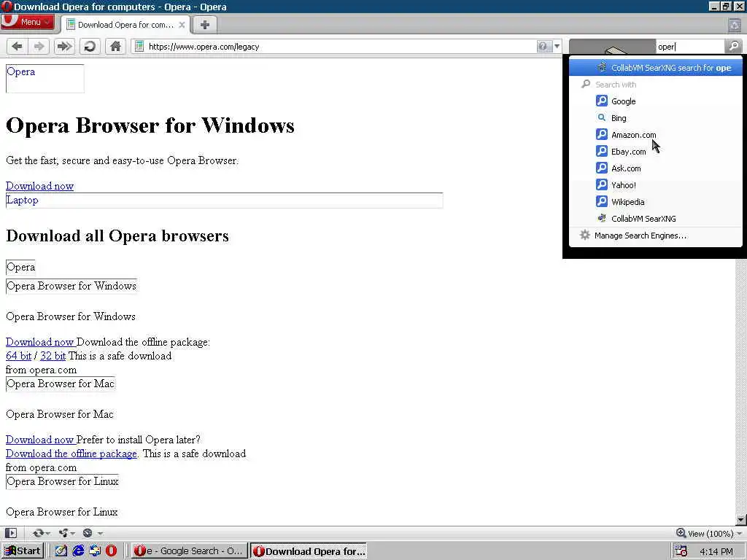Search with Google engine
This screenshot has height=560, width=747.
[x=656, y=101]
